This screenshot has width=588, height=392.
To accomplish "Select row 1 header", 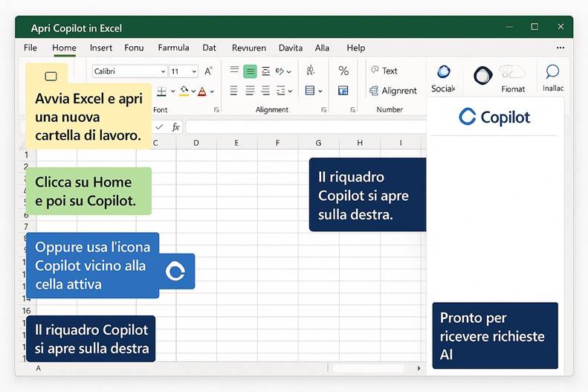I will [x=26, y=155].
